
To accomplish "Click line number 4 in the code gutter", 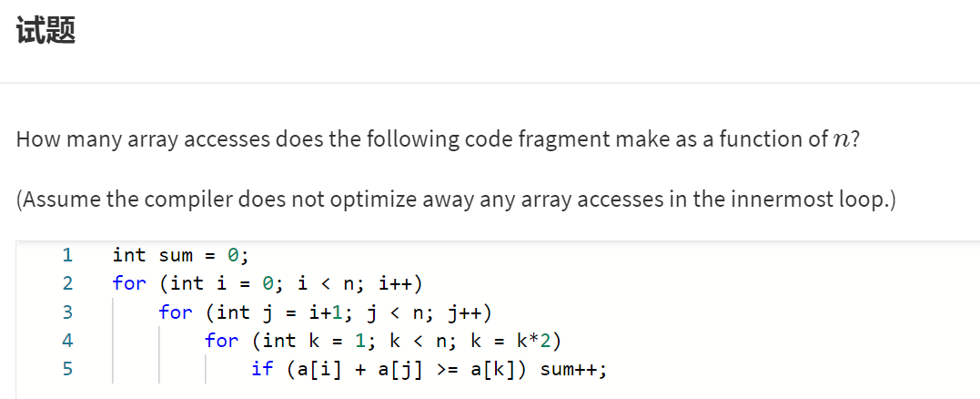I will pyautogui.click(x=67, y=341).
